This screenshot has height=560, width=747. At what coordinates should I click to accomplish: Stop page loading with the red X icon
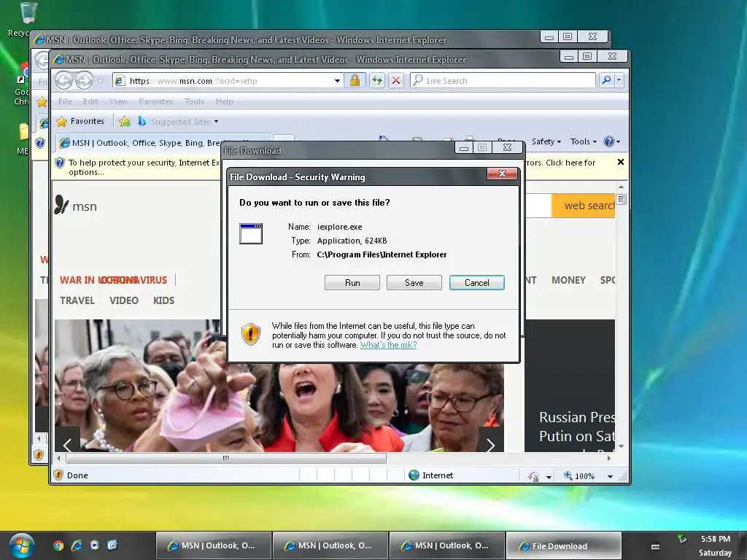[396, 80]
